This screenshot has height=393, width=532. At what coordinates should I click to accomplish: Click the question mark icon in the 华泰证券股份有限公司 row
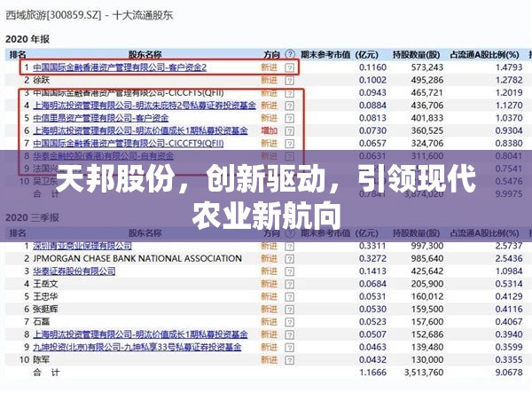tap(289, 271)
